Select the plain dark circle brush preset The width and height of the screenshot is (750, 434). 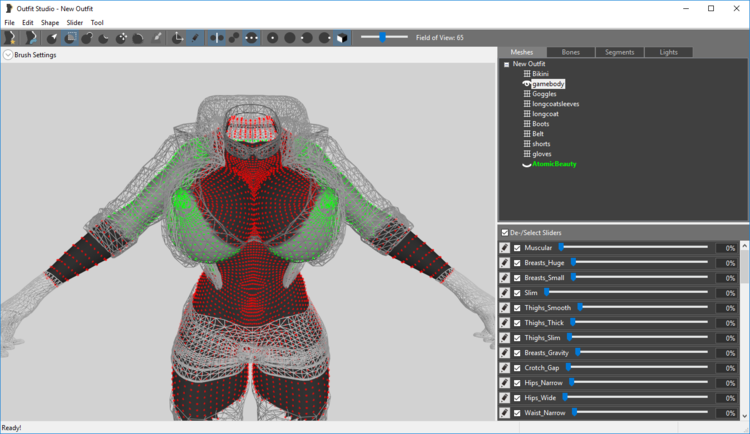coord(290,38)
